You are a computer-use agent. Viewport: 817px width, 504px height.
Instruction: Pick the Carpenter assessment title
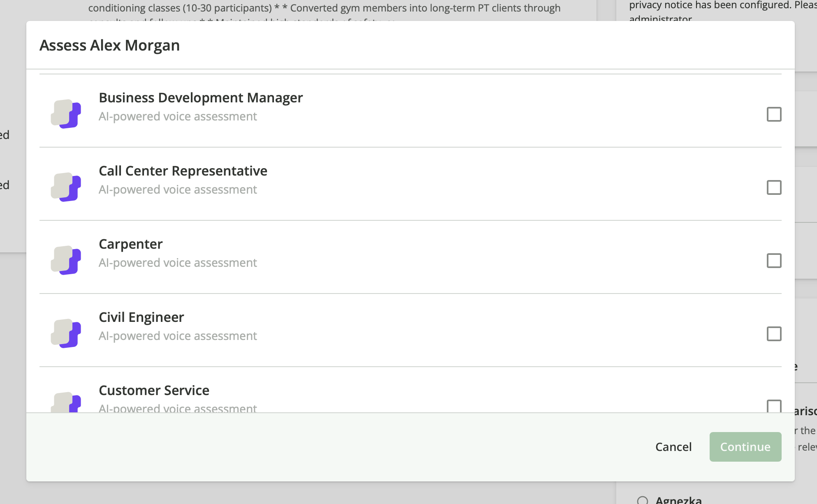tap(131, 244)
